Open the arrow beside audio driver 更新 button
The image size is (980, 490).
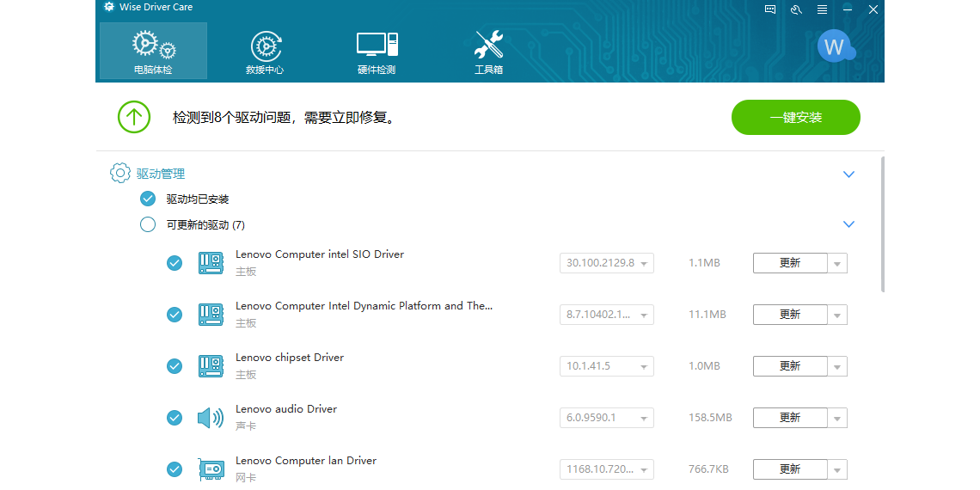pyautogui.click(x=837, y=418)
